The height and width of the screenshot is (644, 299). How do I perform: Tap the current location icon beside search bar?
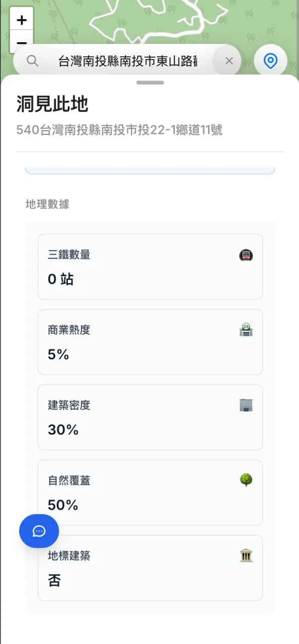click(270, 60)
